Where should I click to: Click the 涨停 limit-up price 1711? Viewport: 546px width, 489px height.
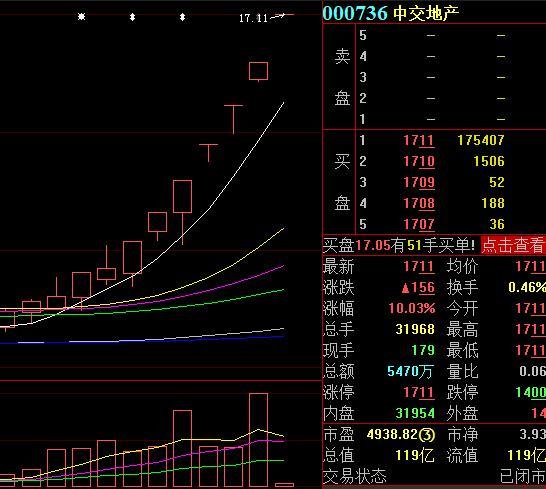(419, 393)
